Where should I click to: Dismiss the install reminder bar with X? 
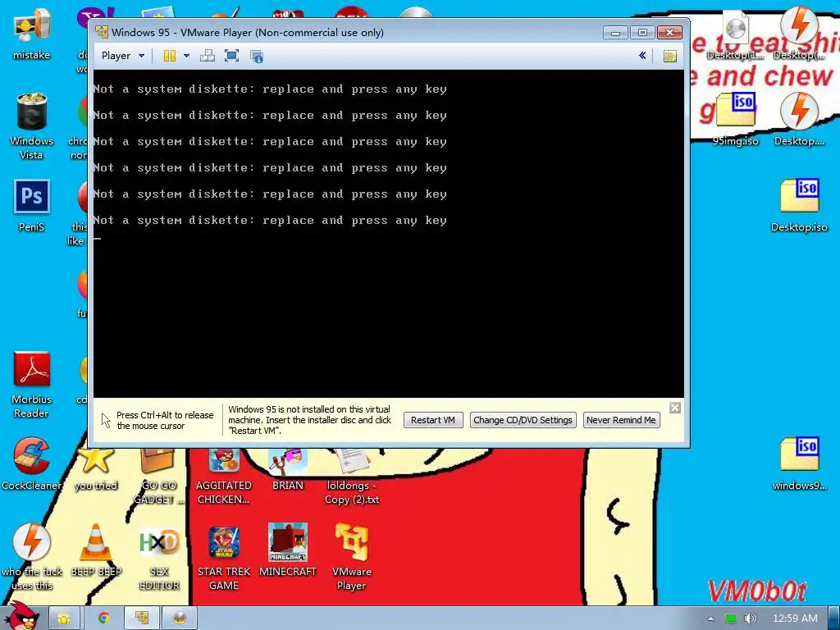[x=675, y=408]
